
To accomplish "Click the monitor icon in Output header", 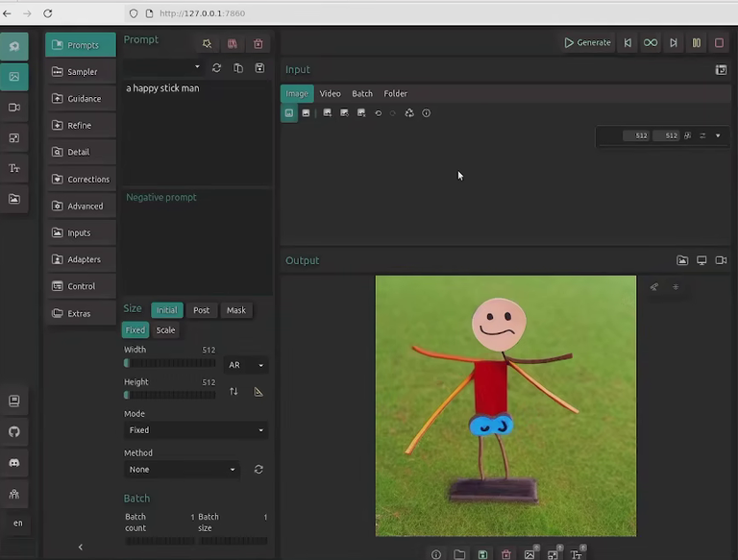I will tap(701, 260).
